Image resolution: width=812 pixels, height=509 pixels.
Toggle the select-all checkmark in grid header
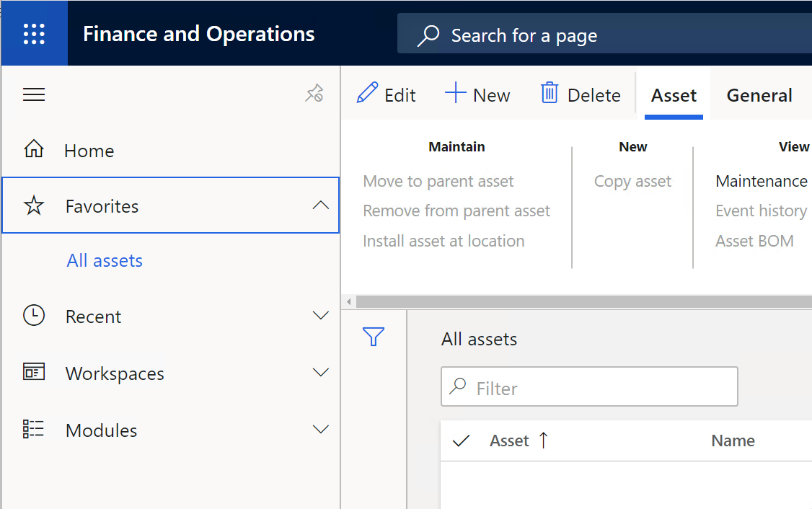461,441
